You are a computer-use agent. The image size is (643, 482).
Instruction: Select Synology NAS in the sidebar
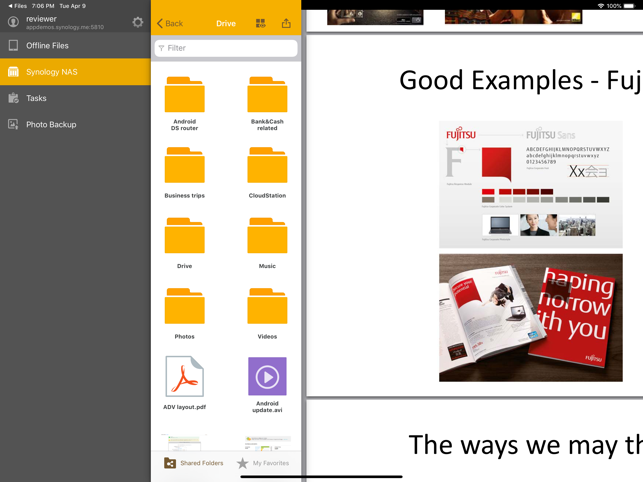(x=75, y=72)
